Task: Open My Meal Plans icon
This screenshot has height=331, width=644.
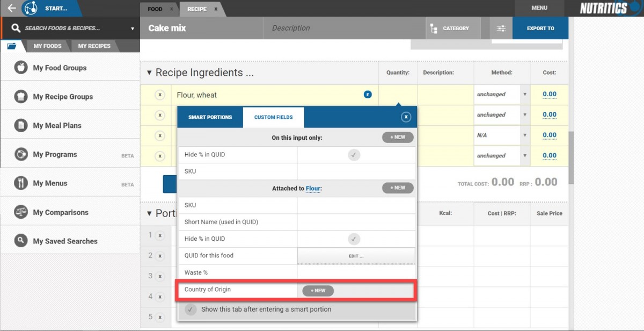Action: click(x=21, y=125)
